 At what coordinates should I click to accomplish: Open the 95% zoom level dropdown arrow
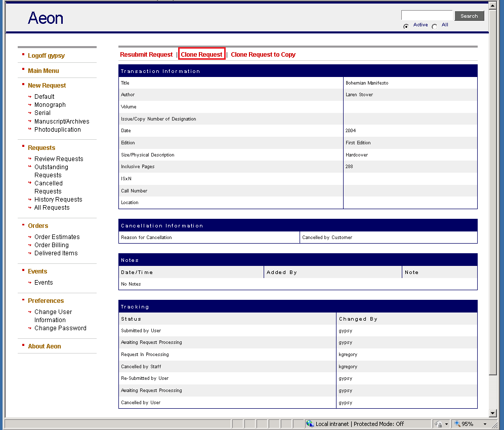click(x=485, y=424)
